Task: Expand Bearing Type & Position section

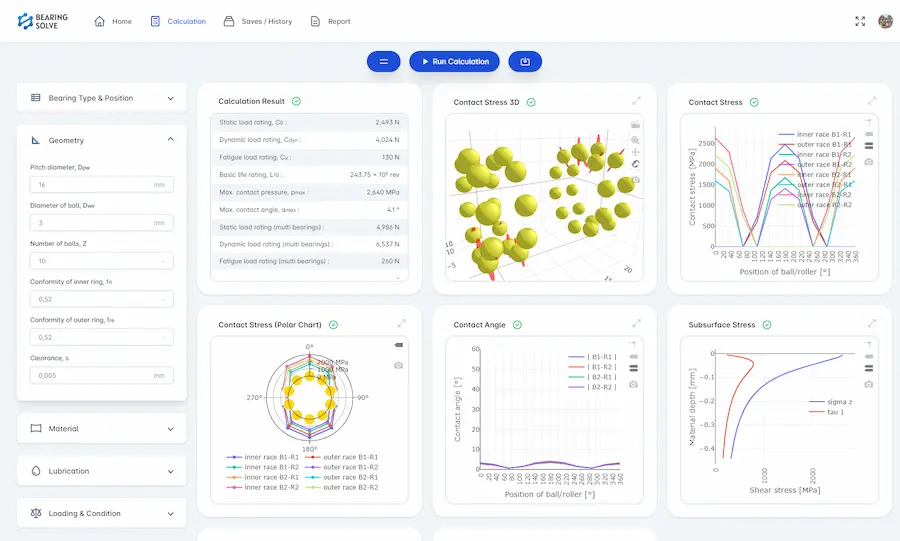Action: pyautogui.click(x=102, y=98)
